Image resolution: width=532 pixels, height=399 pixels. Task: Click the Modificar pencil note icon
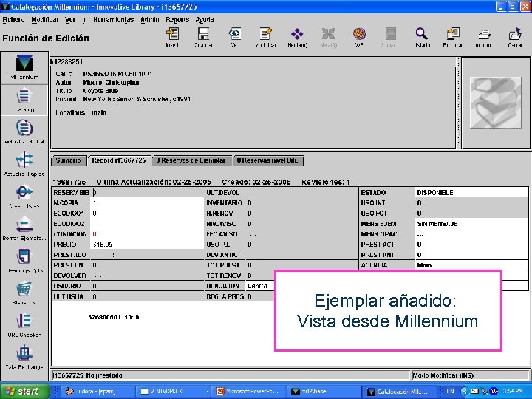[x=265, y=37]
